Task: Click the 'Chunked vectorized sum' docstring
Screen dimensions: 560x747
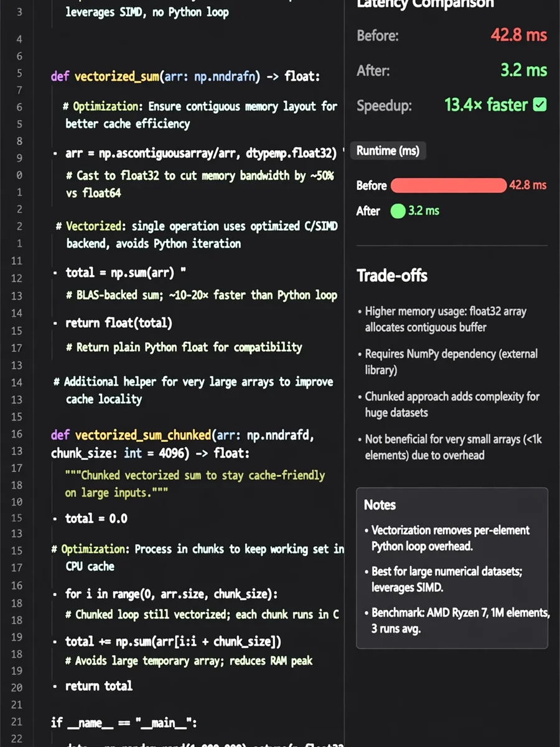Action: (x=195, y=484)
